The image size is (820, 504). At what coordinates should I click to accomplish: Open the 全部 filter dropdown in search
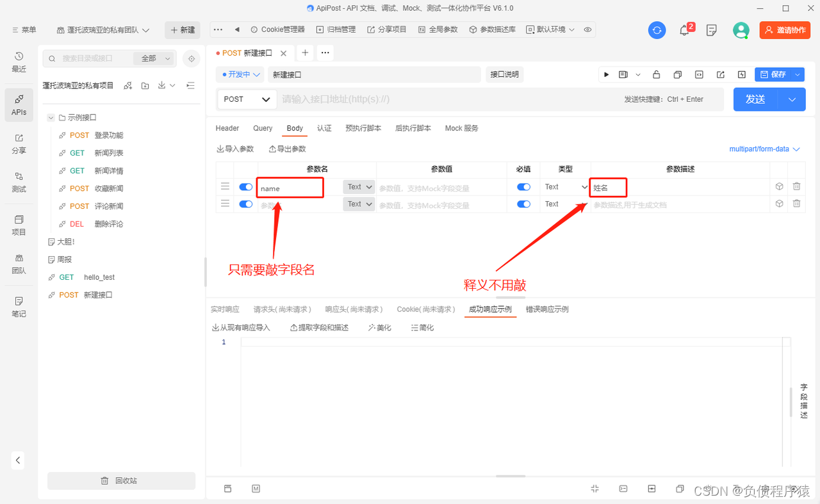pyautogui.click(x=154, y=58)
